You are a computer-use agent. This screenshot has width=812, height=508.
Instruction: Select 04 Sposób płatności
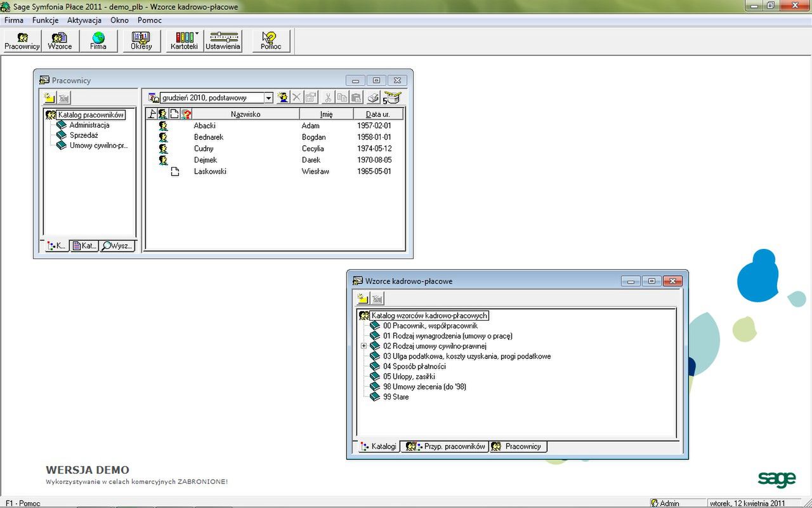point(414,366)
